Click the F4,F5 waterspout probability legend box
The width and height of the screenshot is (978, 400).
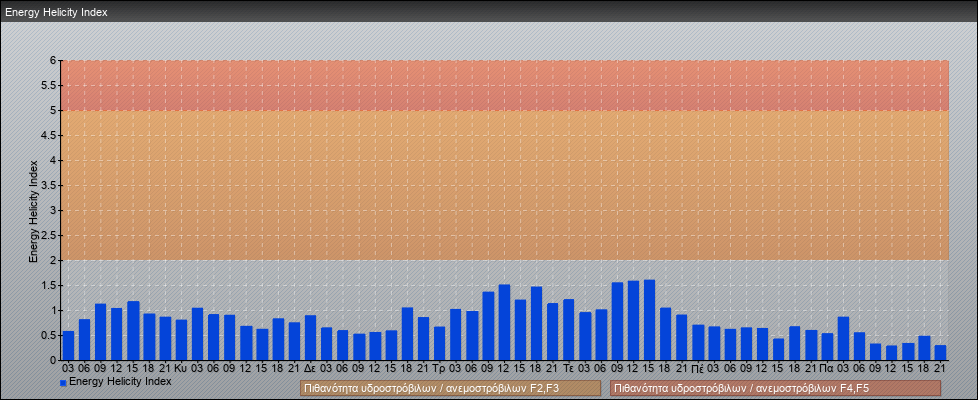[x=775, y=388]
